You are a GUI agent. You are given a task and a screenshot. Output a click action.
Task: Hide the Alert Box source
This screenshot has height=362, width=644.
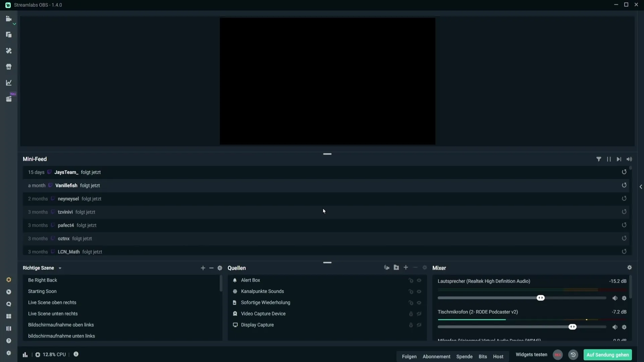[x=419, y=280]
